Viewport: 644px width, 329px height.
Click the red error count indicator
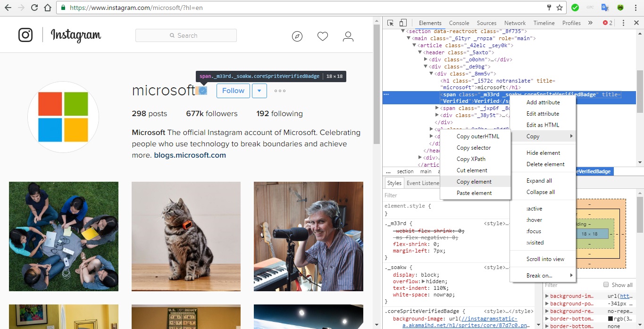[608, 23]
